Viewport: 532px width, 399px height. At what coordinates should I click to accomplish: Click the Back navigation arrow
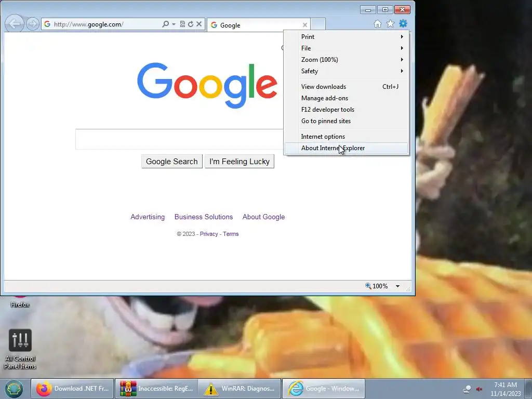point(15,24)
